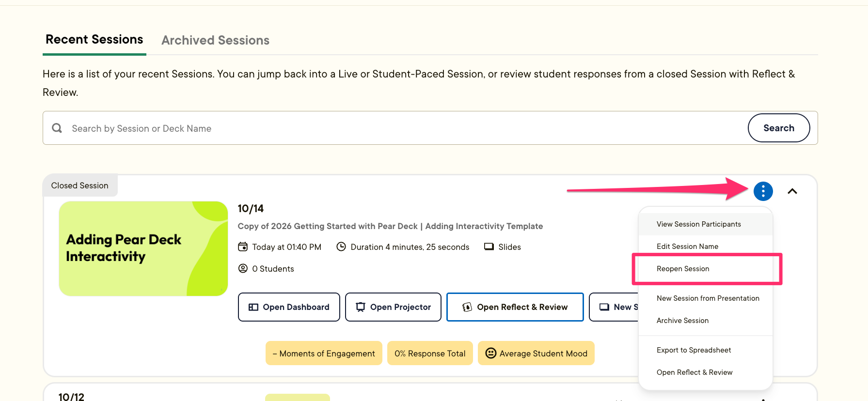Switch to Archived Sessions tab
Image resolution: width=868 pixels, height=401 pixels.
[x=215, y=40]
